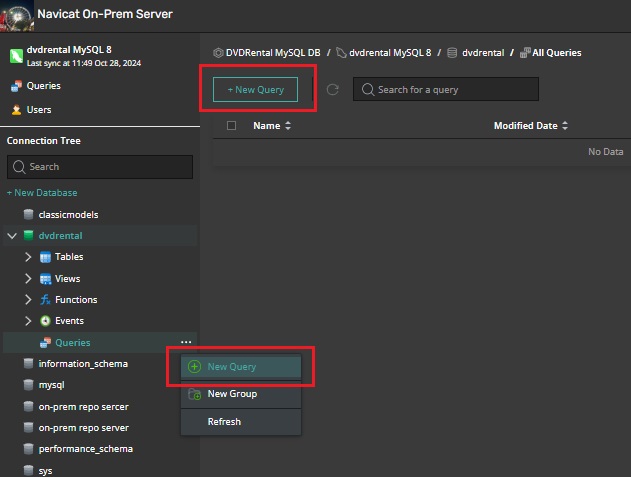Select the information_schema database

(83, 364)
